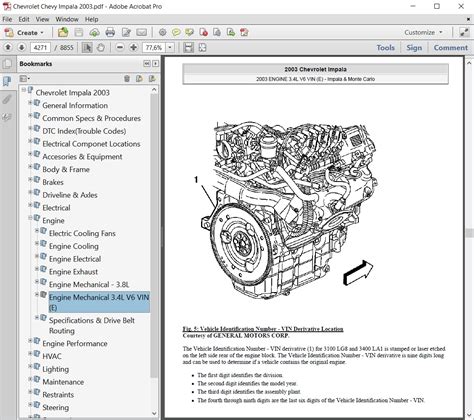Select Driveline & Axles bookmark
The height and width of the screenshot is (420, 474).
click(70, 195)
